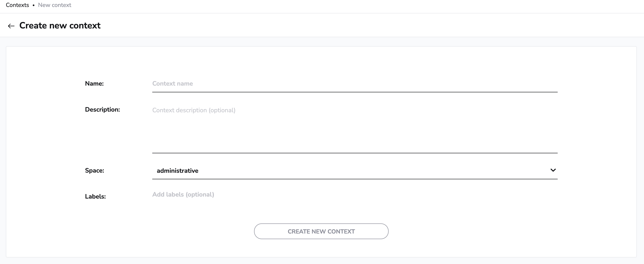Click the administrative space value

click(178, 171)
